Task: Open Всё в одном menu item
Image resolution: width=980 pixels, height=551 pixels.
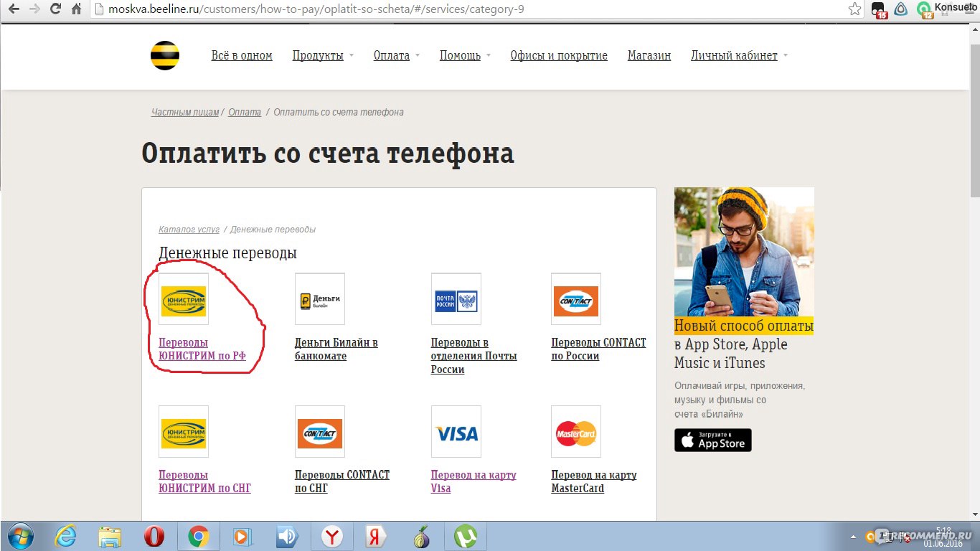Action: [x=242, y=55]
